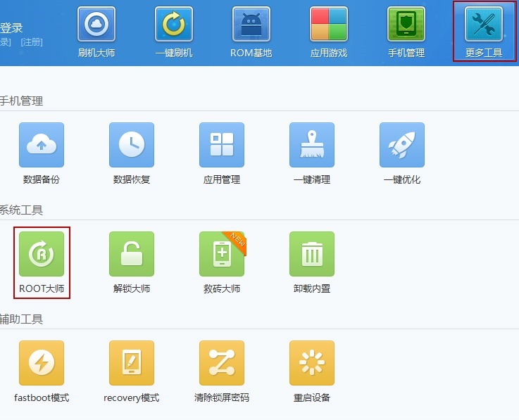Start 一键清理 broom tool

click(312, 145)
